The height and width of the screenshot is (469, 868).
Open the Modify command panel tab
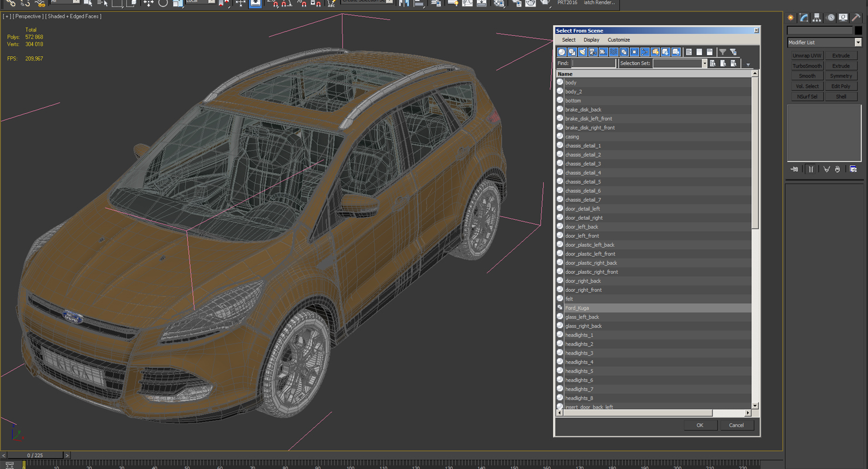803,18
